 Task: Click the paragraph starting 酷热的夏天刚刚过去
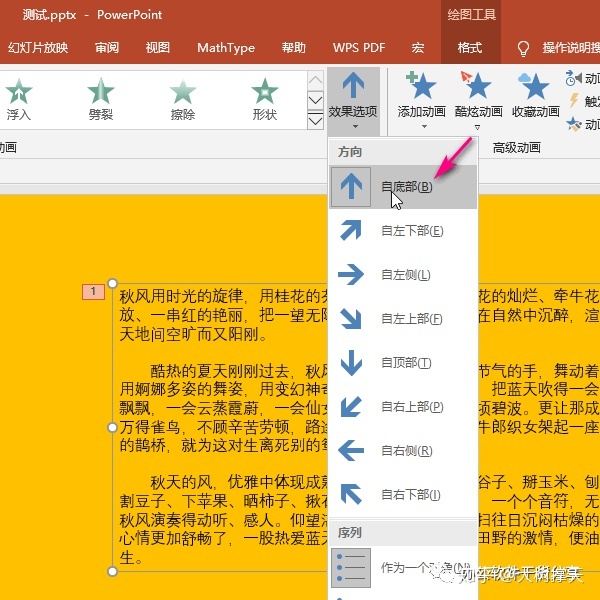(223, 408)
